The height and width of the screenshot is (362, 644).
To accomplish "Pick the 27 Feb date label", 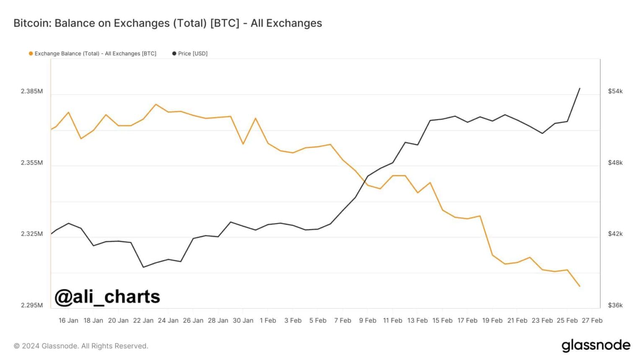I will pos(592,321).
